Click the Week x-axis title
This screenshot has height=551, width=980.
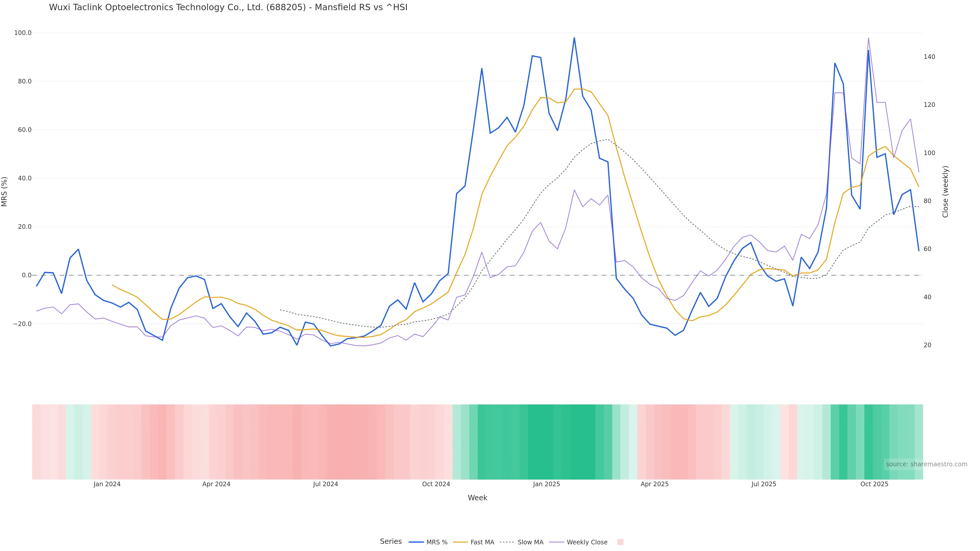tap(477, 498)
